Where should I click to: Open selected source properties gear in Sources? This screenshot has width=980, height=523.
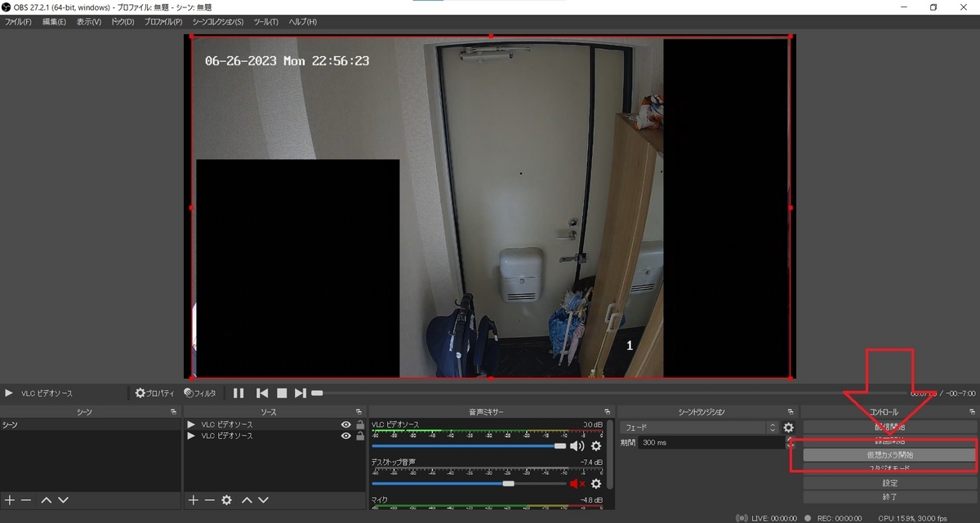coord(226,500)
